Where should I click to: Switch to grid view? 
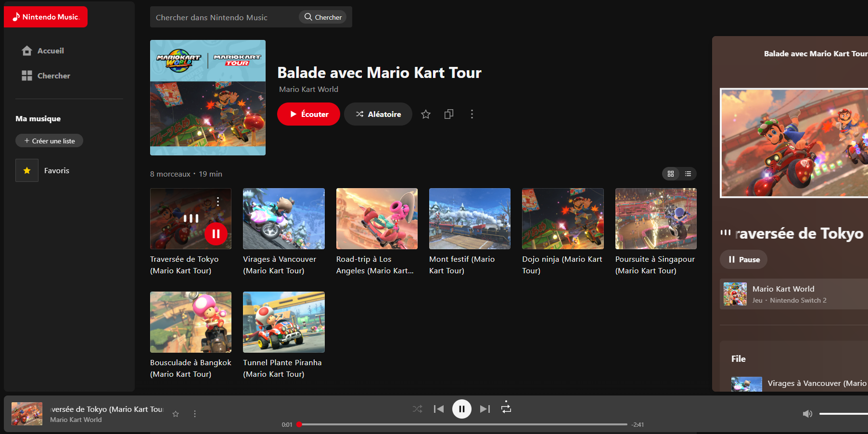coord(671,174)
